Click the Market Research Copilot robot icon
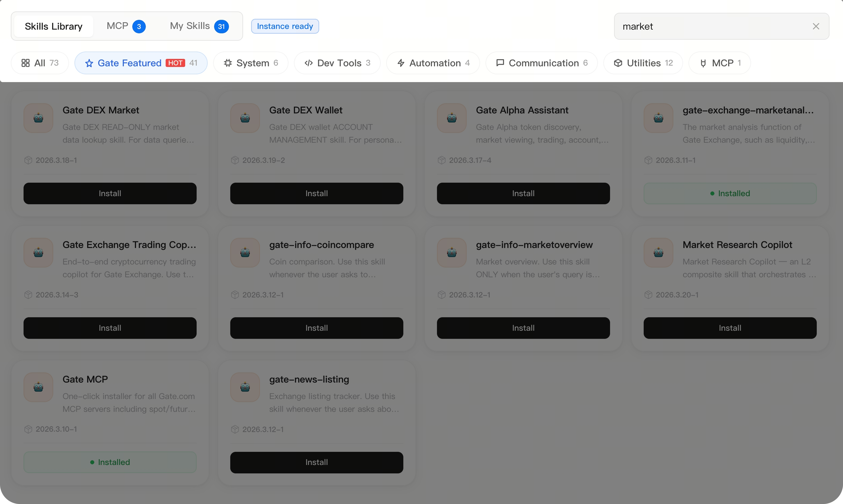 658,252
